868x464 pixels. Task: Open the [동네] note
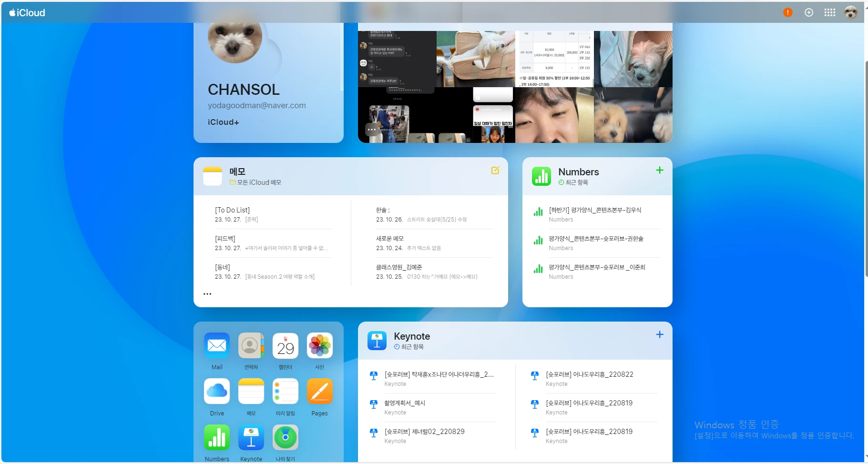click(273, 272)
